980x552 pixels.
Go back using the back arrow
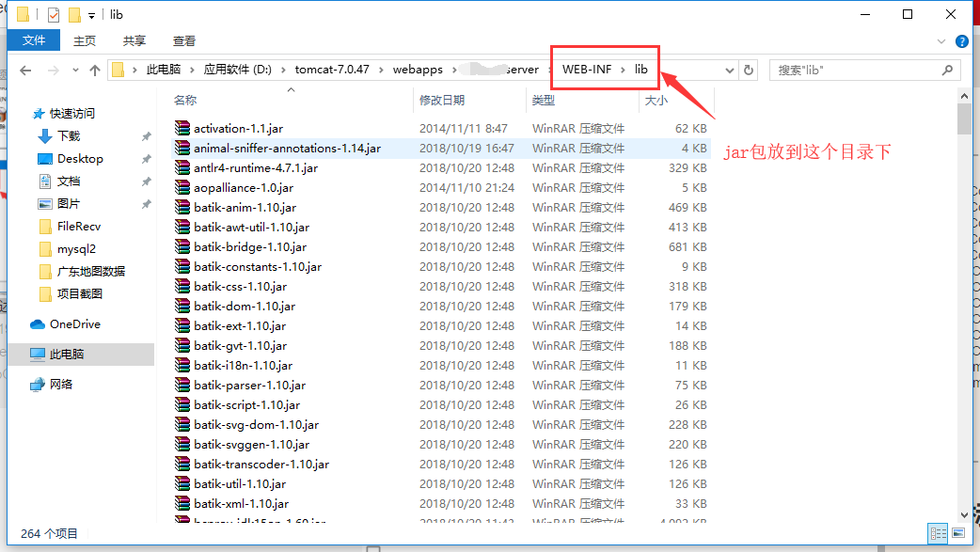point(25,69)
